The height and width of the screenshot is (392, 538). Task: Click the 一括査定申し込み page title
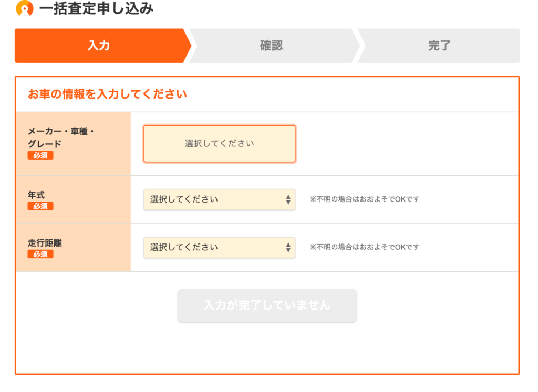coord(97,8)
